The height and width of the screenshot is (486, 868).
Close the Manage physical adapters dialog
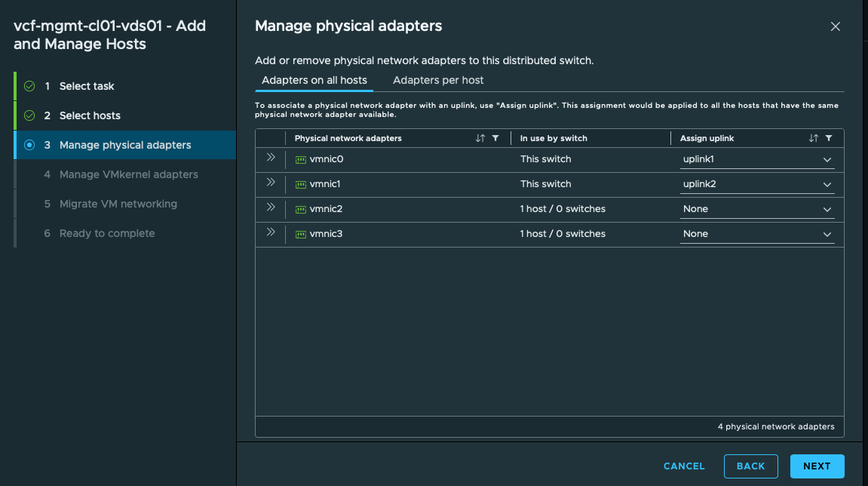[836, 26]
